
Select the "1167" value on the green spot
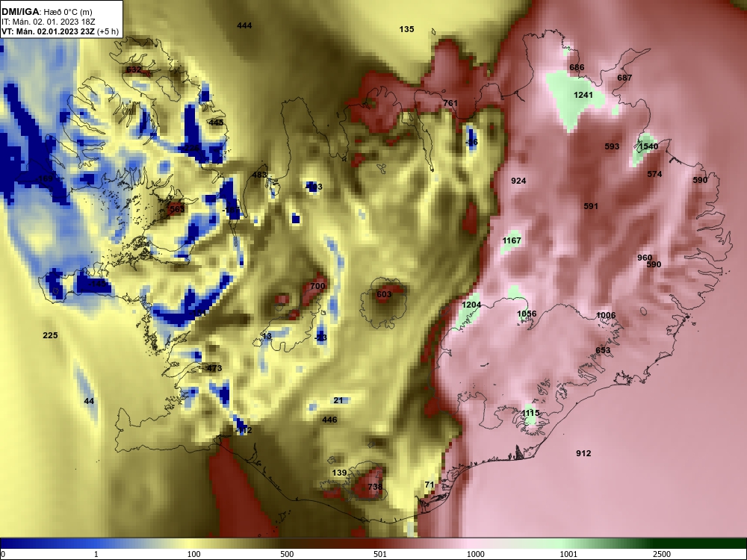(512, 241)
